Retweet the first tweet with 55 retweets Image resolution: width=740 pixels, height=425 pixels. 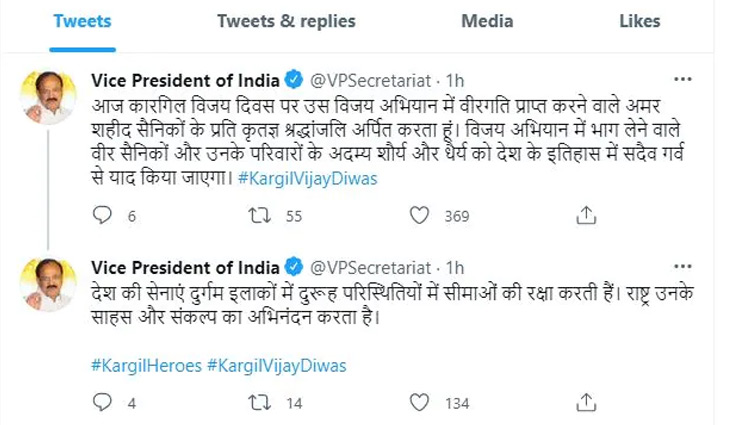point(258,214)
